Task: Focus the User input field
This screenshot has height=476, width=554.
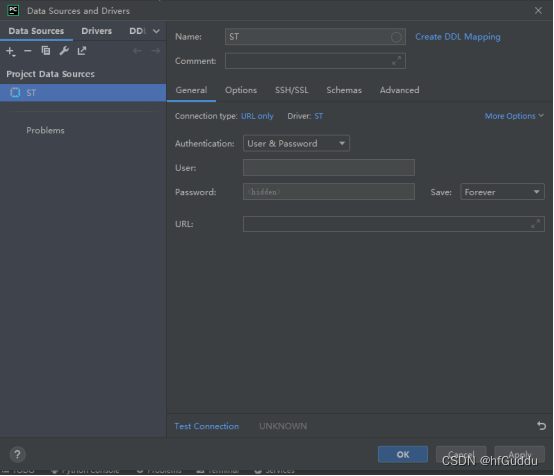Action: [329, 168]
